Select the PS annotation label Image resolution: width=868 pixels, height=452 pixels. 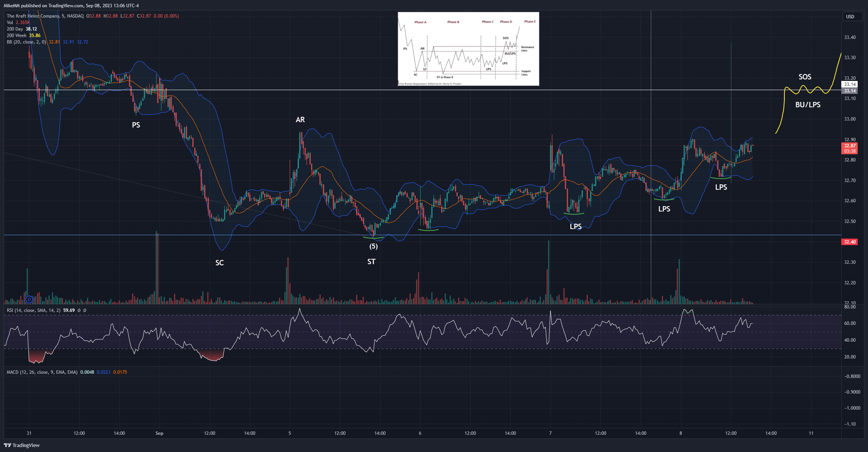click(x=136, y=125)
